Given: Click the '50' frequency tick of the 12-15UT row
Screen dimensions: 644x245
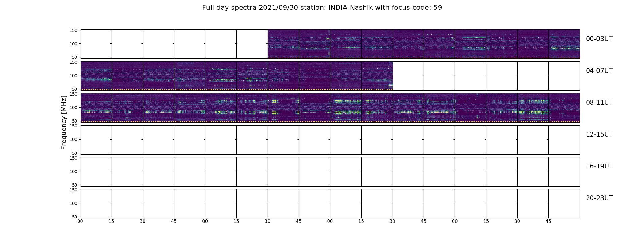Looking at the screenshot, I should pyautogui.click(x=75, y=153).
